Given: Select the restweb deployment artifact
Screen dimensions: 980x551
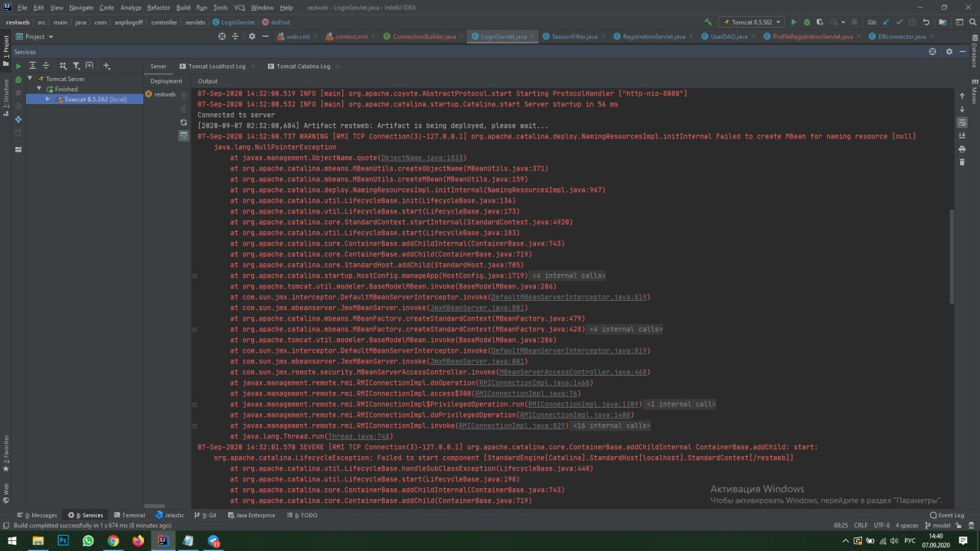Looking at the screenshot, I should (x=160, y=94).
